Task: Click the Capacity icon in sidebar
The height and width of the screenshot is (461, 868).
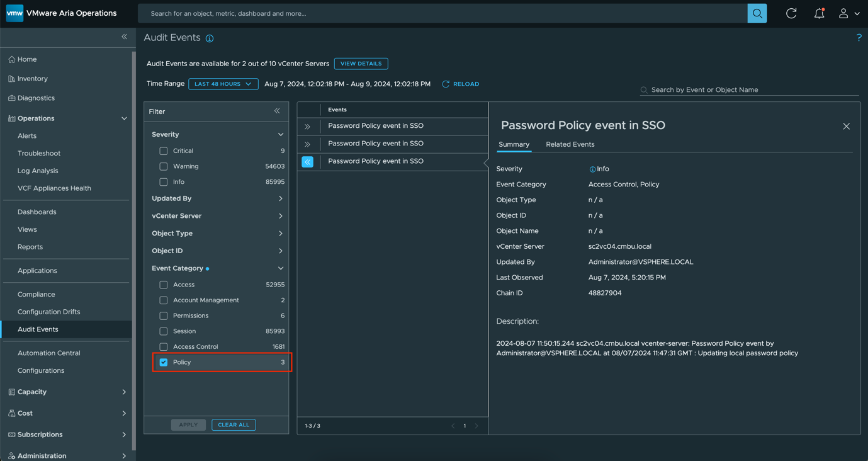Action: pyautogui.click(x=11, y=392)
